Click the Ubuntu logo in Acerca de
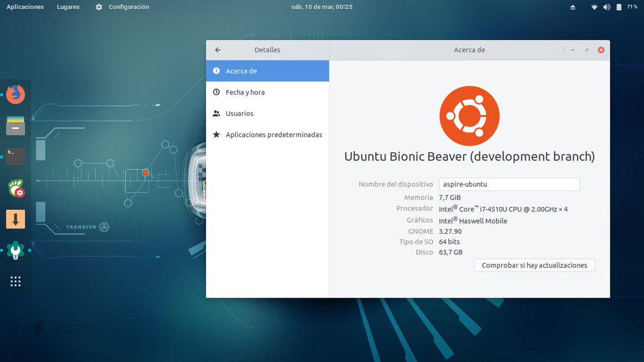This screenshot has height=362, width=644. [x=470, y=116]
